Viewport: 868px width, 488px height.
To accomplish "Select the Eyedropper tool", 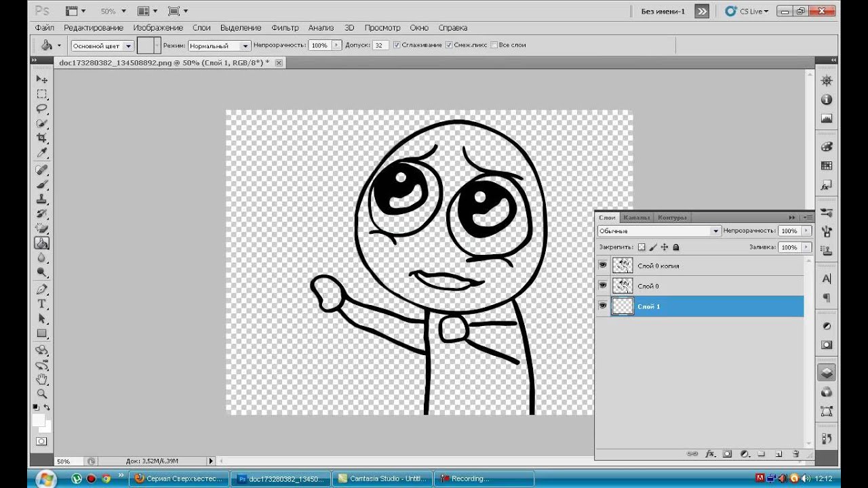I will (x=42, y=152).
